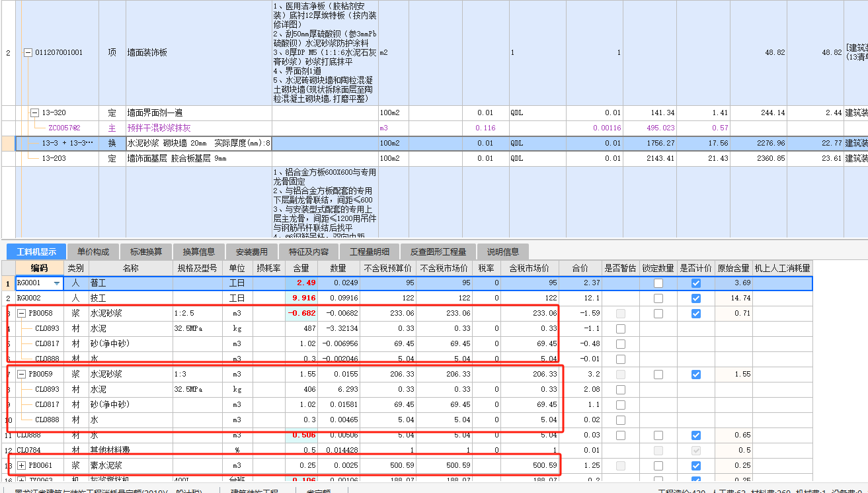
Task: Collapse the PB0059 mortar row
Action: click(x=22, y=374)
